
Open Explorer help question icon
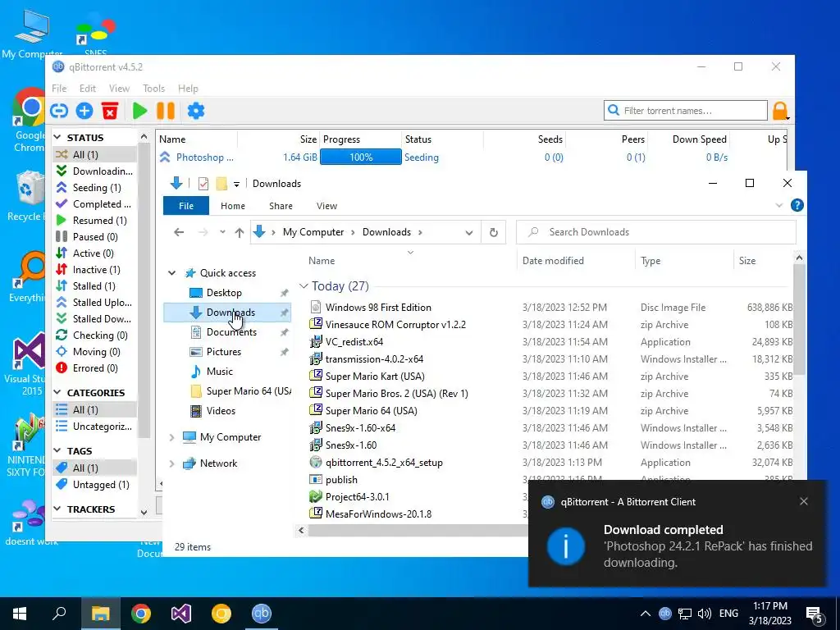pyautogui.click(x=797, y=206)
